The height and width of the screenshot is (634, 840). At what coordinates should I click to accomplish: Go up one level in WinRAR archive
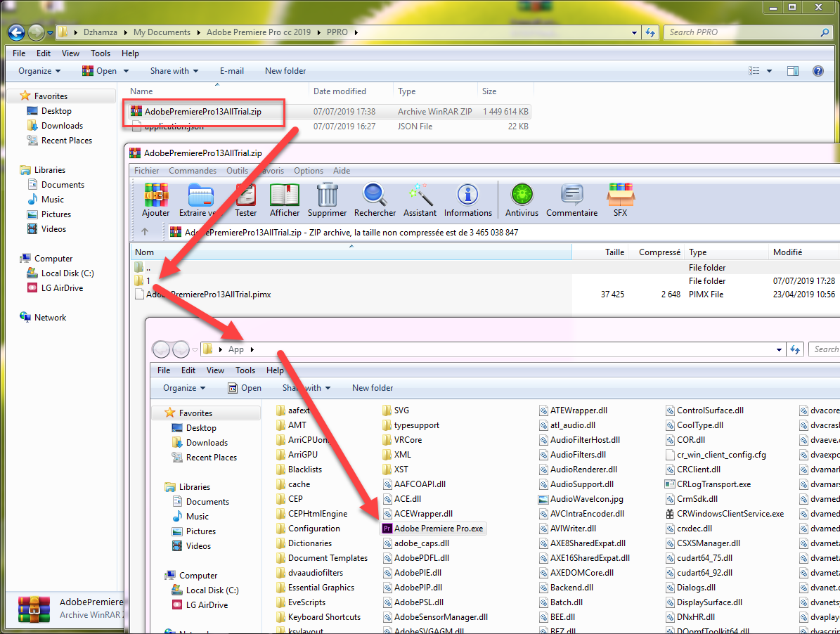coord(145,231)
